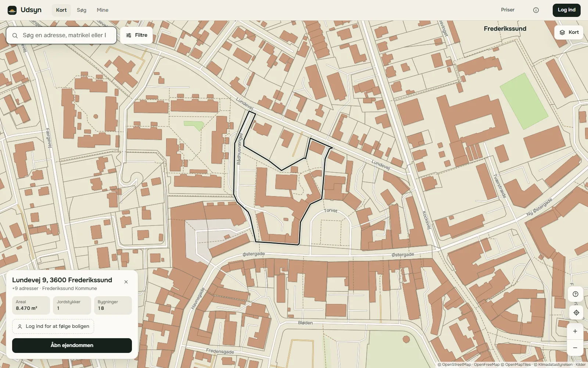Open the Kort map layers switcher
The height and width of the screenshot is (368, 588).
(x=569, y=32)
